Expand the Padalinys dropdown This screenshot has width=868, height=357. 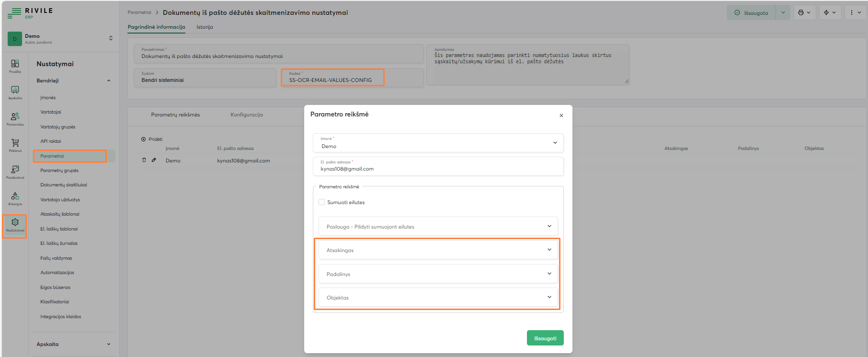point(437,274)
